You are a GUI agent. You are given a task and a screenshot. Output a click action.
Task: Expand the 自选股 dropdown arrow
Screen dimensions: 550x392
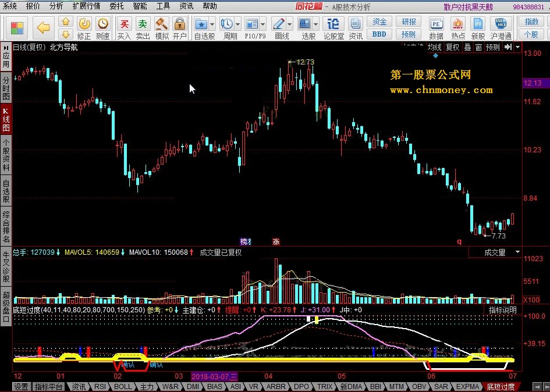pyautogui.click(x=212, y=24)
